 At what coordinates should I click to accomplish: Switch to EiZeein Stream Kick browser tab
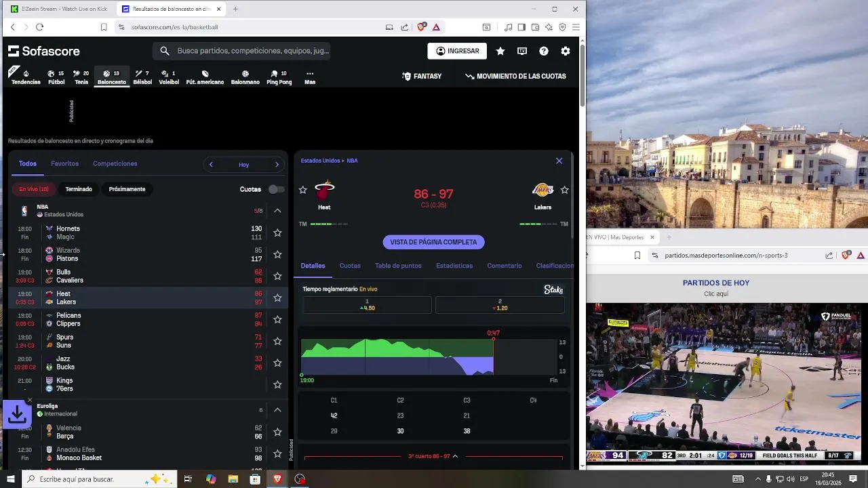pos(60,9)
